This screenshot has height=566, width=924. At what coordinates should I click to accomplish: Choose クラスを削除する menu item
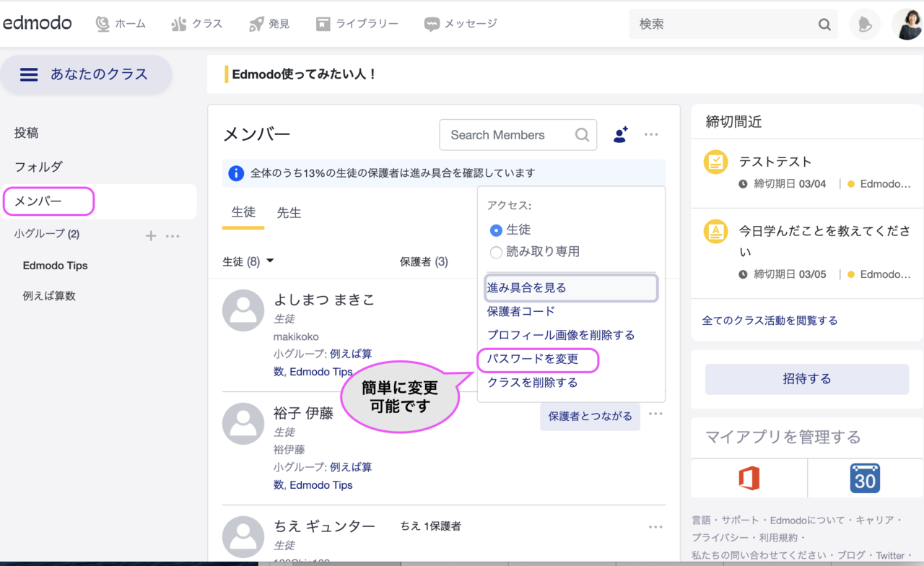pyautogui.click(x=532, y=383)
